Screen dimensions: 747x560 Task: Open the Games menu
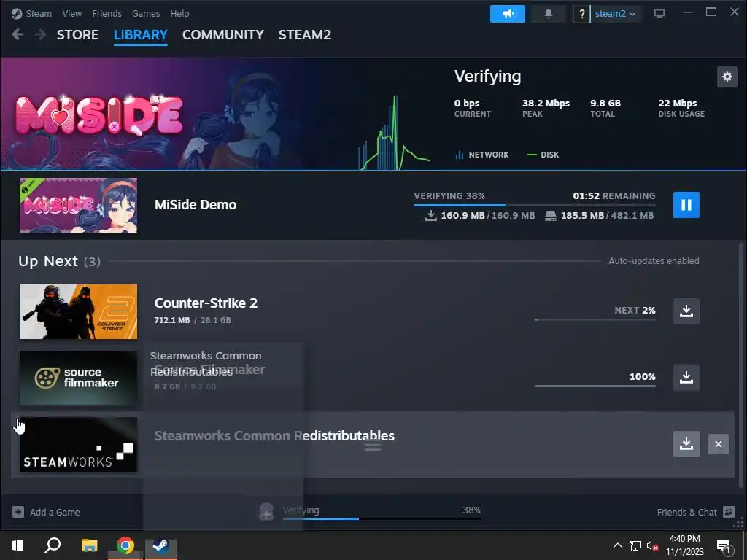(146, 13)
